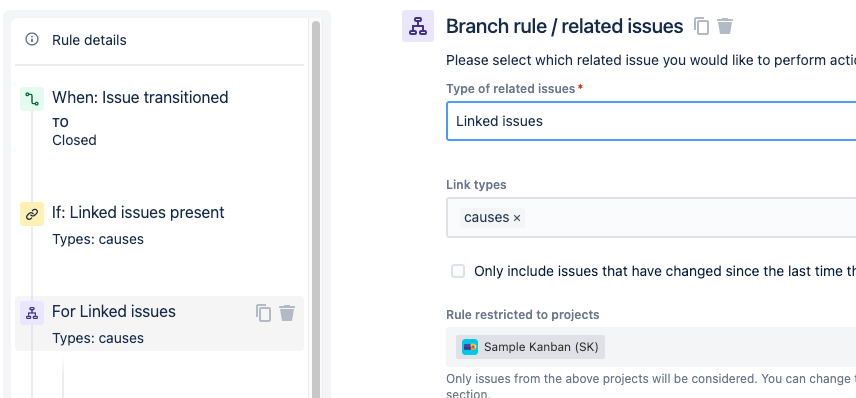Screen dimensions: 856x398
Task: Delete the For Linked issues component in sidebar
Action: tap(287, 313)
